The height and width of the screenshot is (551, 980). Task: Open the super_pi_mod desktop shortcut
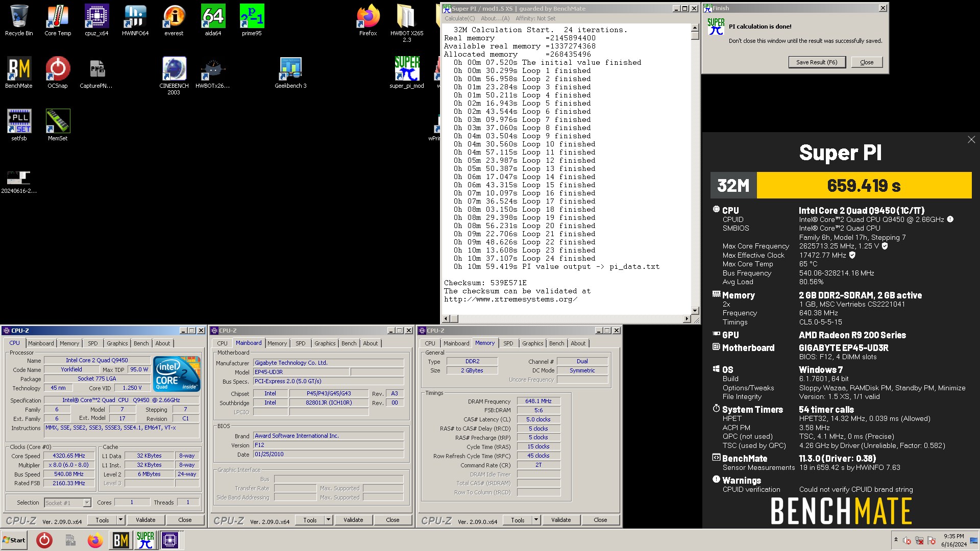tap(407, 73)
